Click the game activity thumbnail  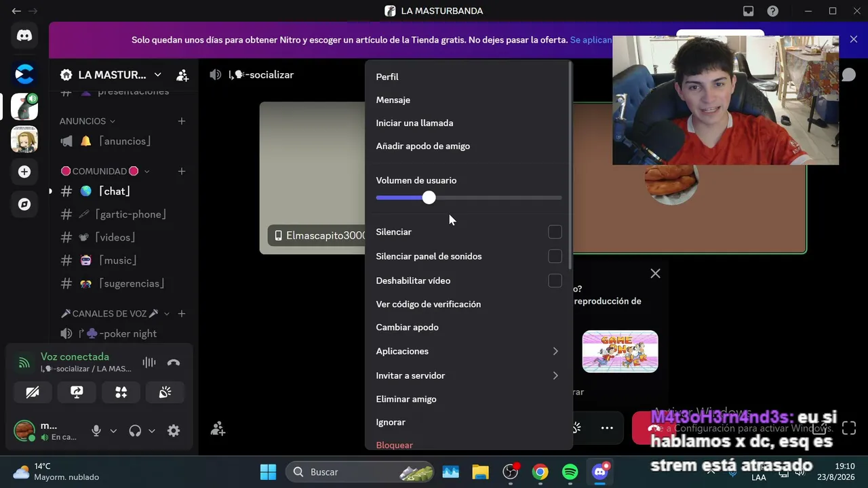(x=620, y=351)
